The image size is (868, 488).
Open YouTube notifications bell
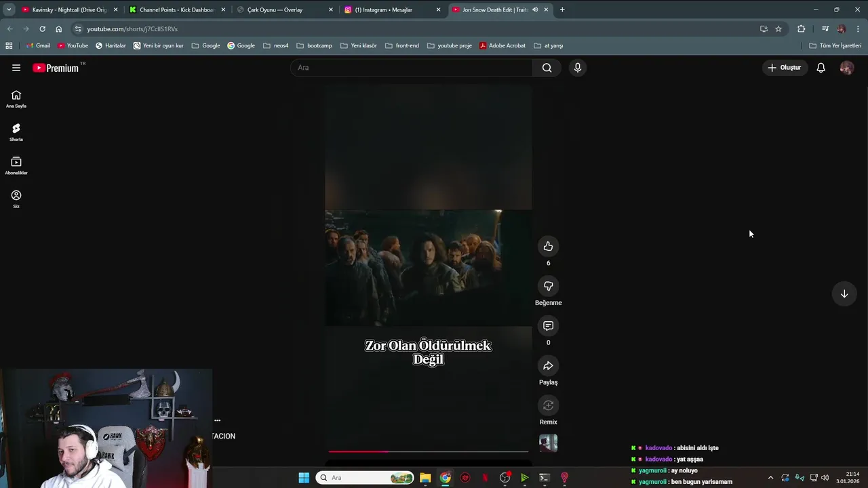click(x=821, y=68)
